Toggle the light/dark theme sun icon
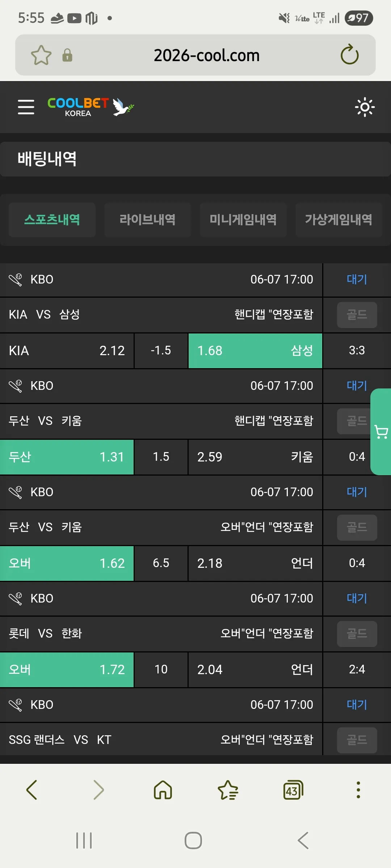 click(x=365, y=107)
